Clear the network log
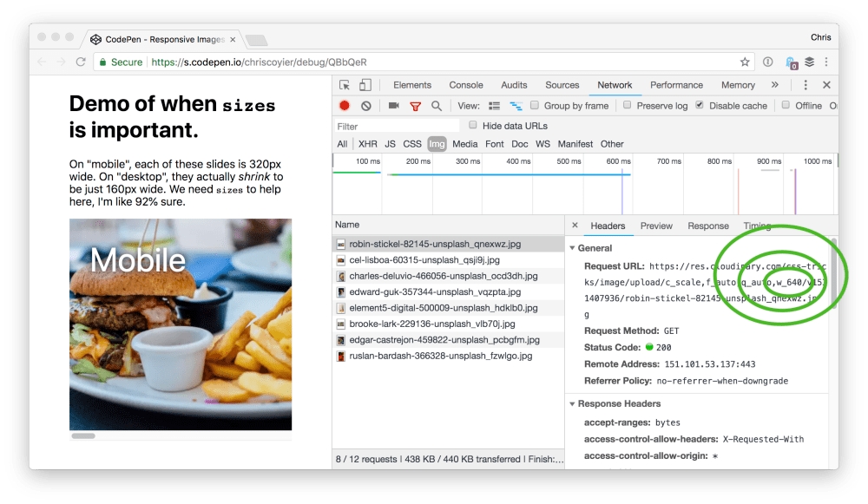This screenshot has width=868, height=504. pyautogui.click(x=366, y=106)
